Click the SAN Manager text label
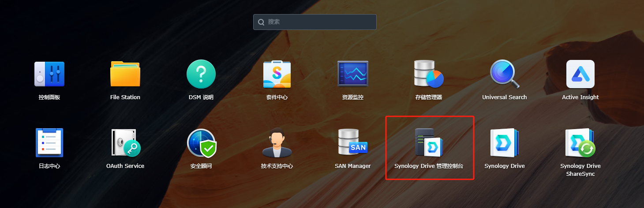Viewport: 644px width, 208px height. [x=353, y=166]
